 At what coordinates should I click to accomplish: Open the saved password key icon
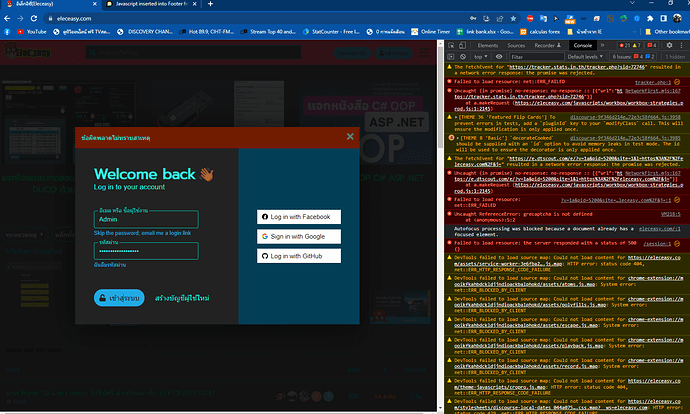(x=473, y=18)
